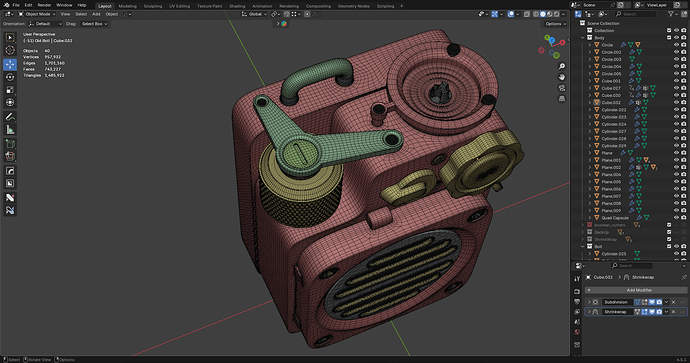Open the Global transform orientation dropdown
Image resolution: width=690 pixels, height=363 pixels.
click(x=254, y=14)
